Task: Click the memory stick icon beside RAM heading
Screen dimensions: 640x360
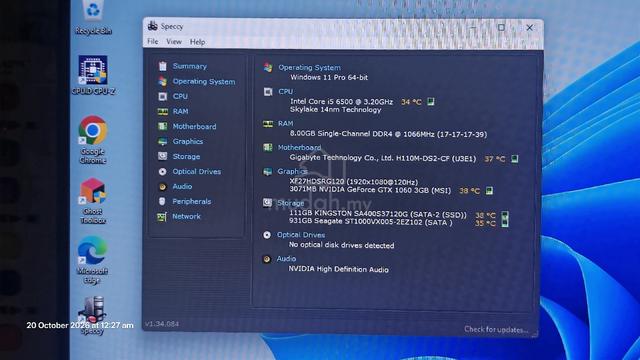Action: (268, 124)
